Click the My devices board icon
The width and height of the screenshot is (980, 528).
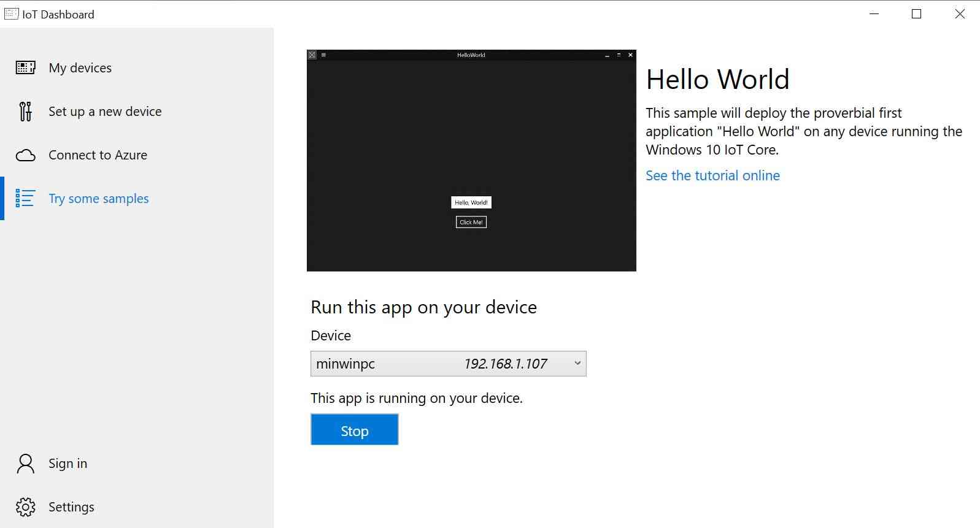click(x=25, y=67)
